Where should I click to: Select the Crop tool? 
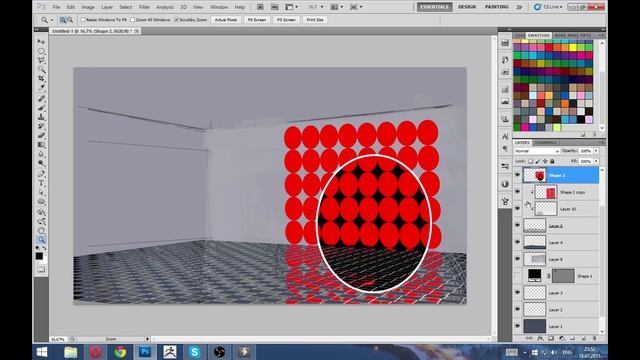(x=41, y=78)
